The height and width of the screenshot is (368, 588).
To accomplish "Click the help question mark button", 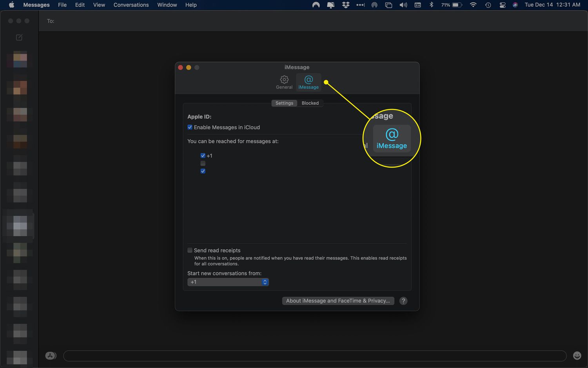I will coord(403,301).
